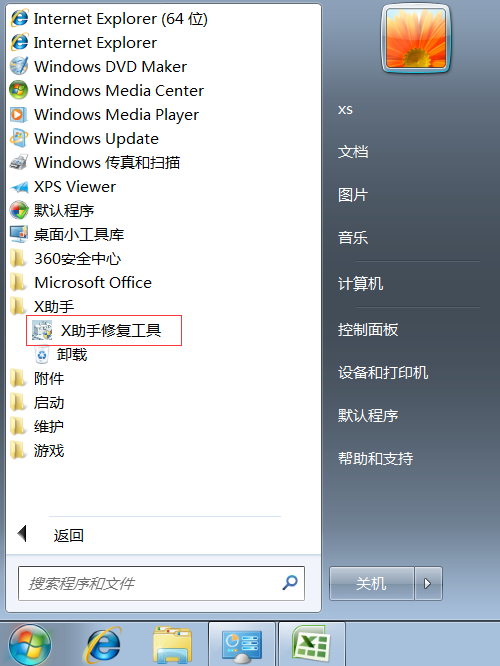Open Windows Explorer folder on taskbar
Screen dimensions: 500x666
coord(172,644)
